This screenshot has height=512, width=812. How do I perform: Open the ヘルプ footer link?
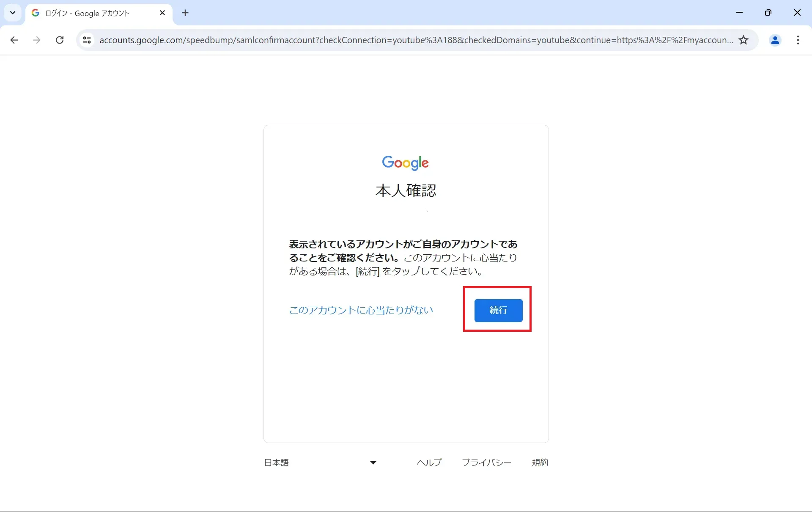click(x=429, y=462)
